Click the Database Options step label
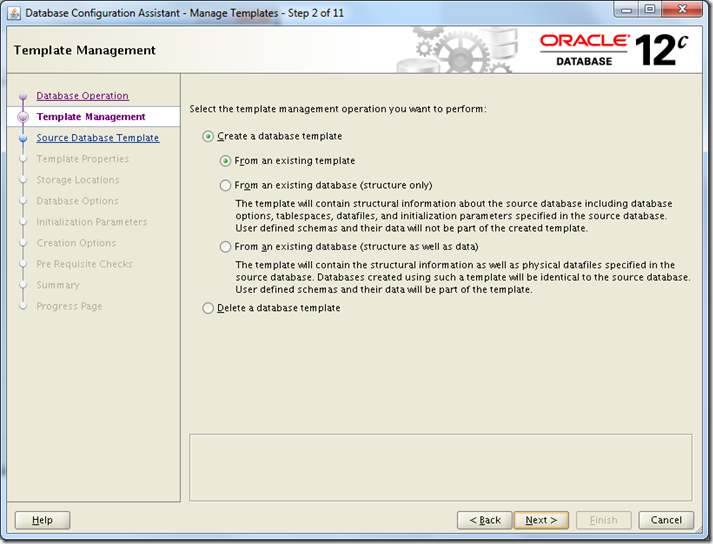This screenshot has width=713, height=544. click(x=77, y=201)
